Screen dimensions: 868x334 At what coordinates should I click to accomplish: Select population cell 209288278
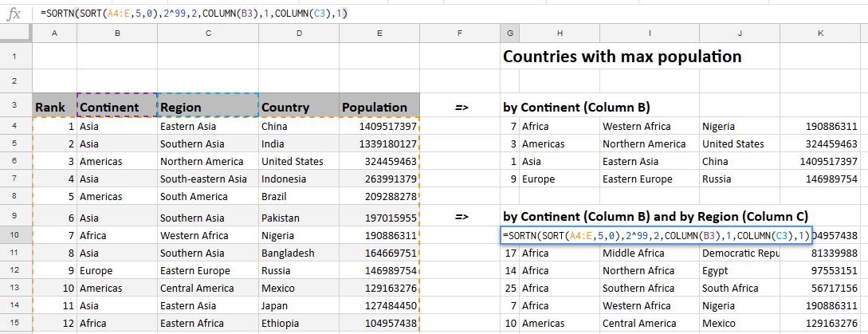click(379, 197)
